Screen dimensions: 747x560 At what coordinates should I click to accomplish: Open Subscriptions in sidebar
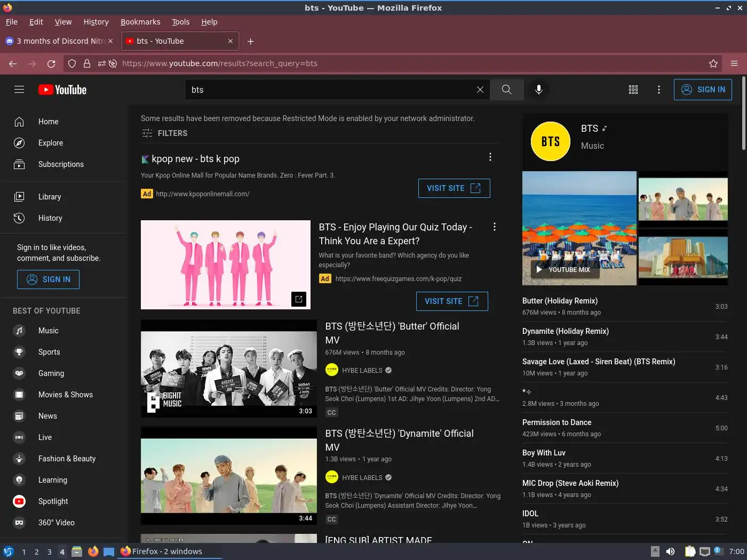[x=63, y=164]
